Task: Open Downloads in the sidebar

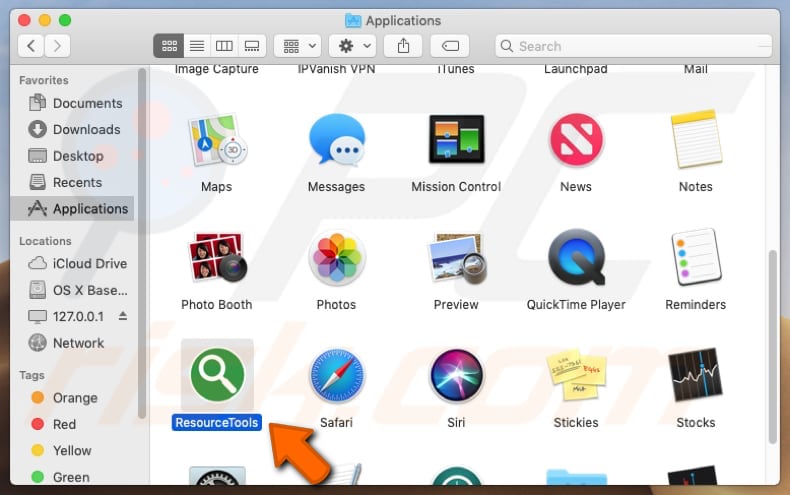Action: coord(86,129)
